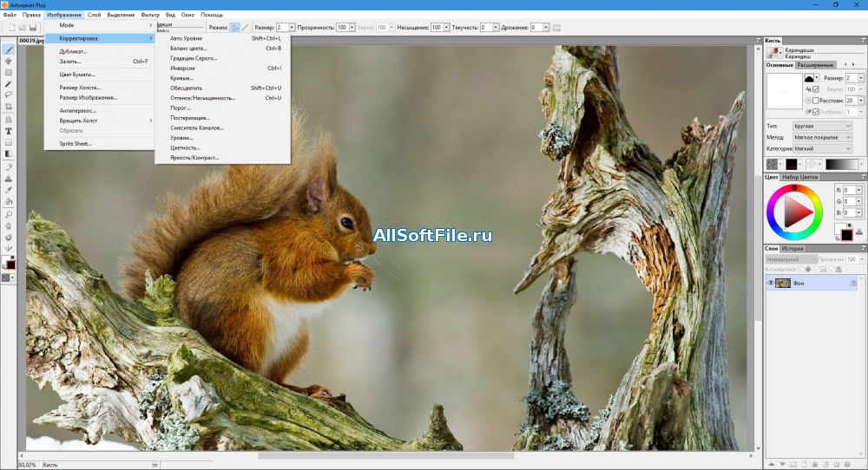Screen dimensions: 868x470
Task: Select the Eyedropper color picker tool
Action: (9, 189)
